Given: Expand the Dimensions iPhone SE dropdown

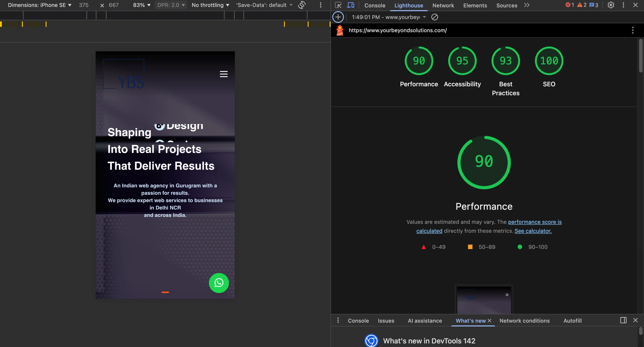Looking at the screenshot, I should (40, 5).
